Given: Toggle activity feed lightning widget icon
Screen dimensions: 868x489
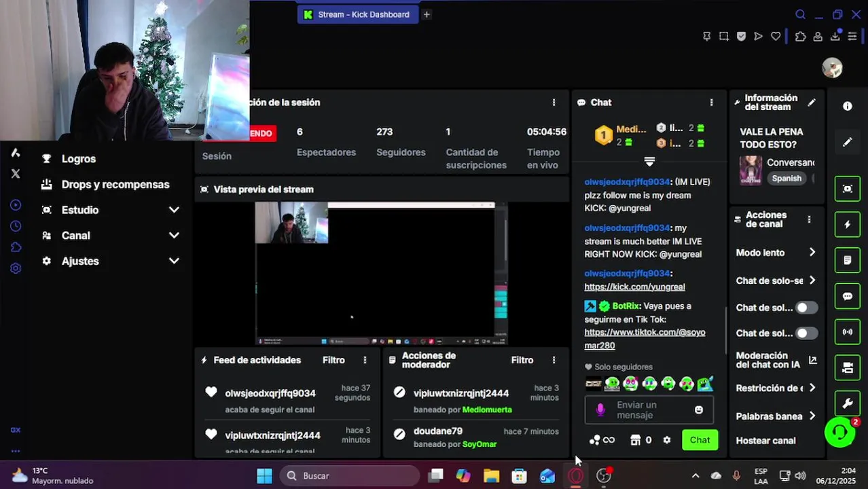Looking at the screenshot, I should point(848,225).
